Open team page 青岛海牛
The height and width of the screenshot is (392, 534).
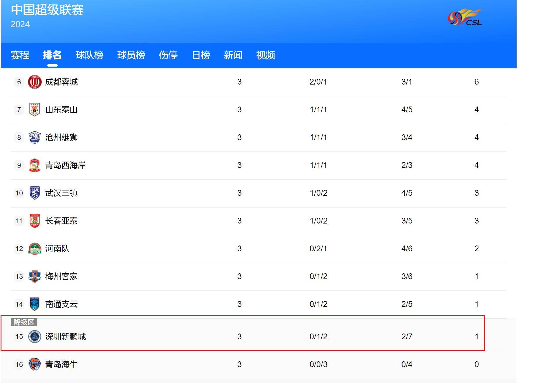(61, 364)
